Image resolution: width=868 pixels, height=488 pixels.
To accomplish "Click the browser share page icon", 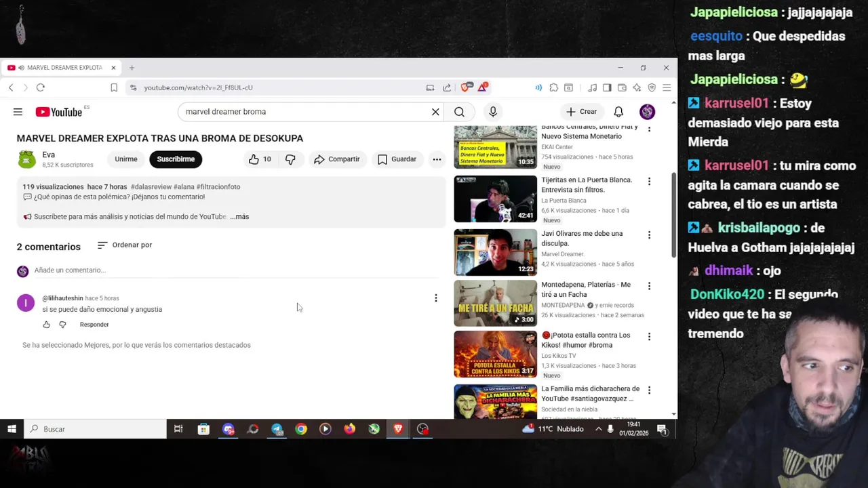I will point(447,87).
